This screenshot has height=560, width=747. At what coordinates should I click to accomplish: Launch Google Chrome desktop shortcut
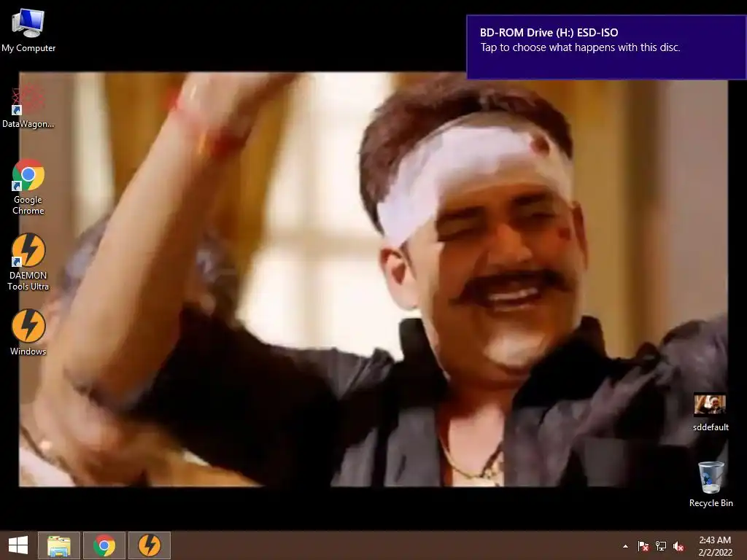coord(28,187)
